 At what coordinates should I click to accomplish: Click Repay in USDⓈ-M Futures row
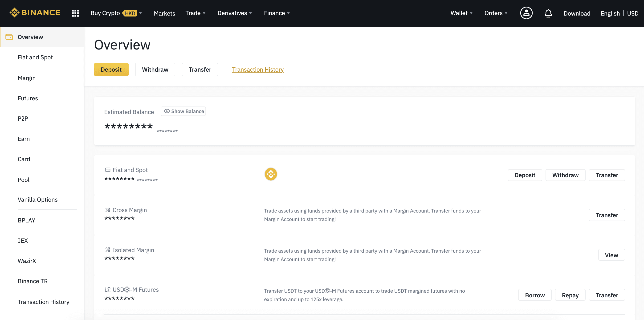pos(570,295)
